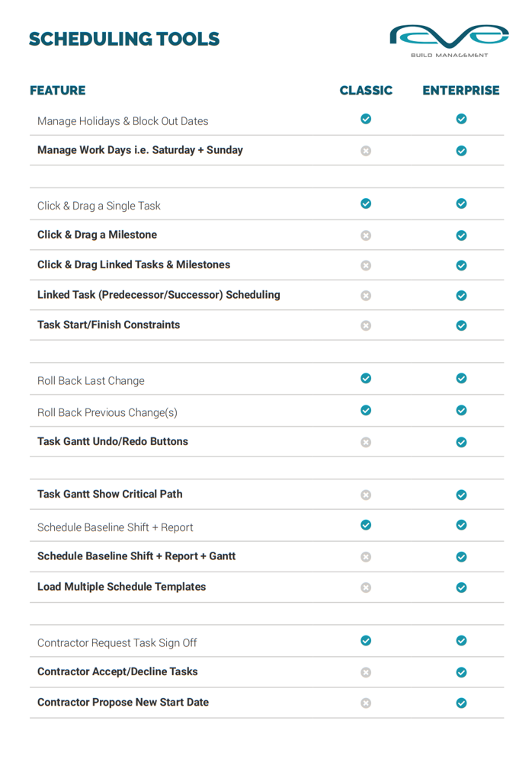
Task: Click the RVE Build Management logo
Action: tap(449, 40)
